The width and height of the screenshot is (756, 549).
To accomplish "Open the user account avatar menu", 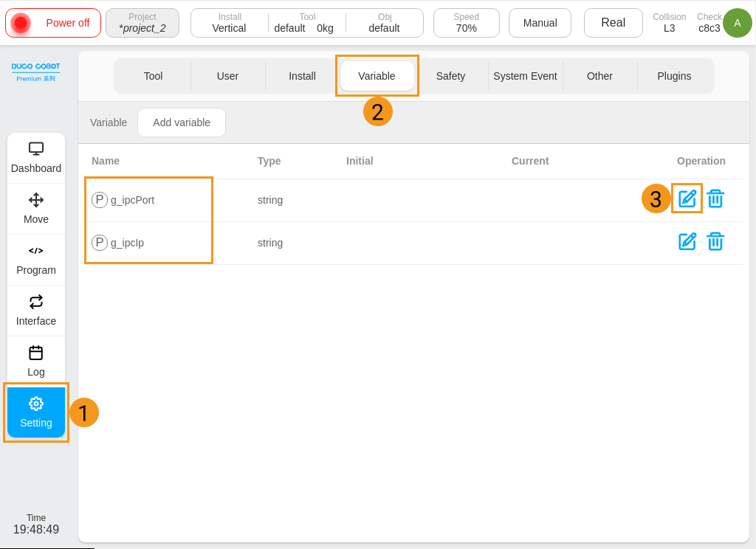I will (x=737, y=23).
